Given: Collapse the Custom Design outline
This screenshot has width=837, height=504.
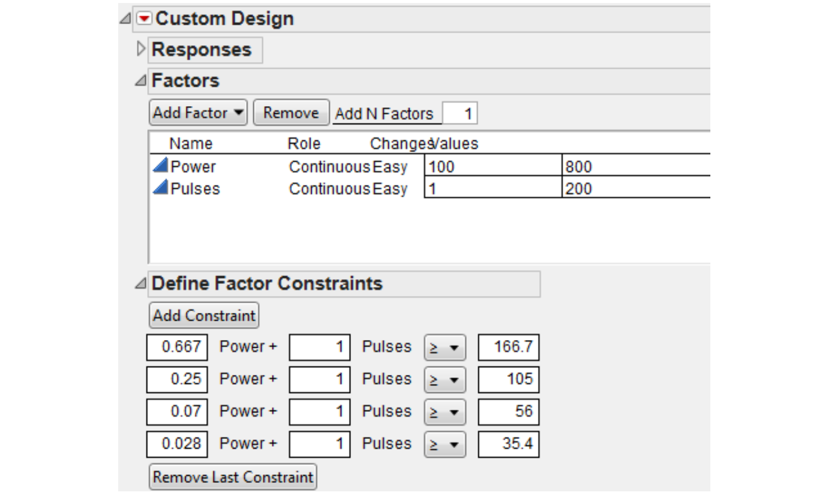Looking at the screenshot, I should pyautogui.click(x=124, y=18).
